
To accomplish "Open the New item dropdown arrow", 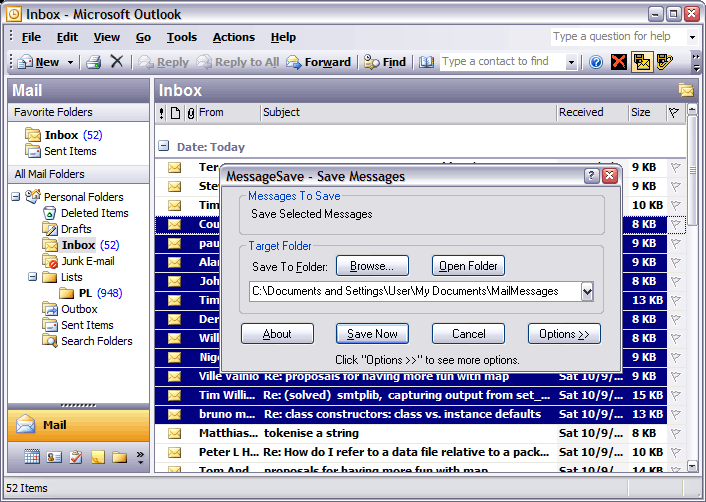I will click(x=70, y=62).
